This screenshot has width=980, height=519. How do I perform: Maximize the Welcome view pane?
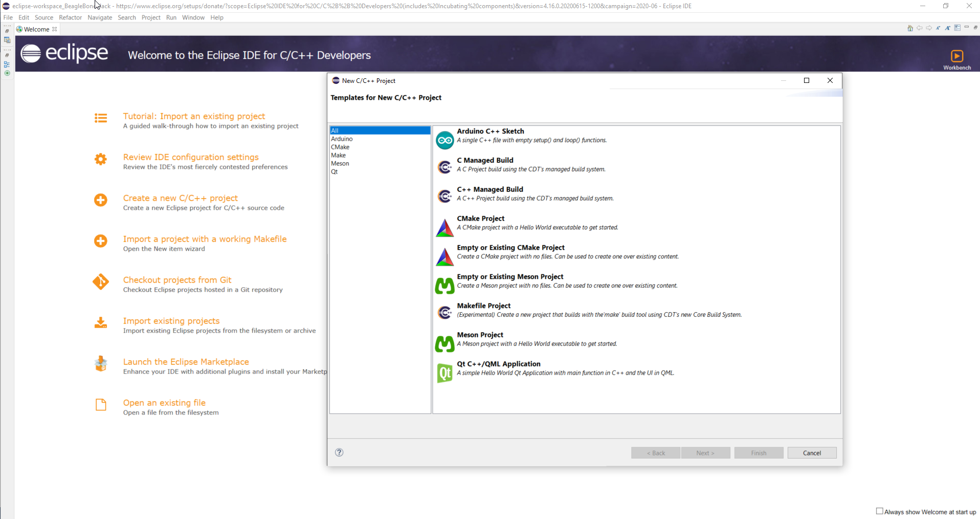(975, 28)
